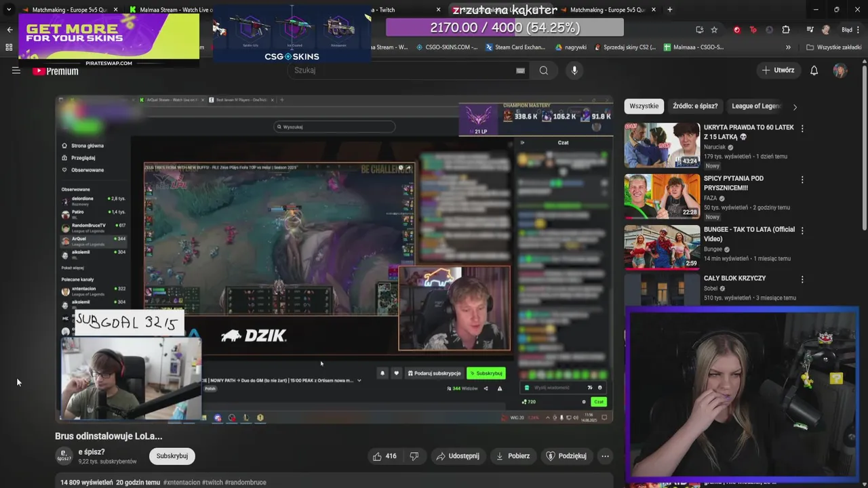The width and height of the screenshot is (868, 488).
Task: Open the media control toolbar icon
Action: click(810, 30)
